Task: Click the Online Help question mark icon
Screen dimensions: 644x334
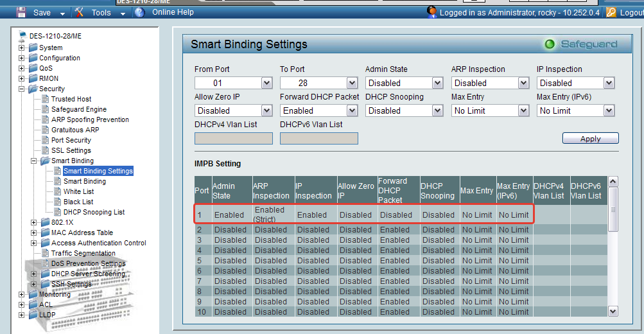Action: click(x=139, y=12)
